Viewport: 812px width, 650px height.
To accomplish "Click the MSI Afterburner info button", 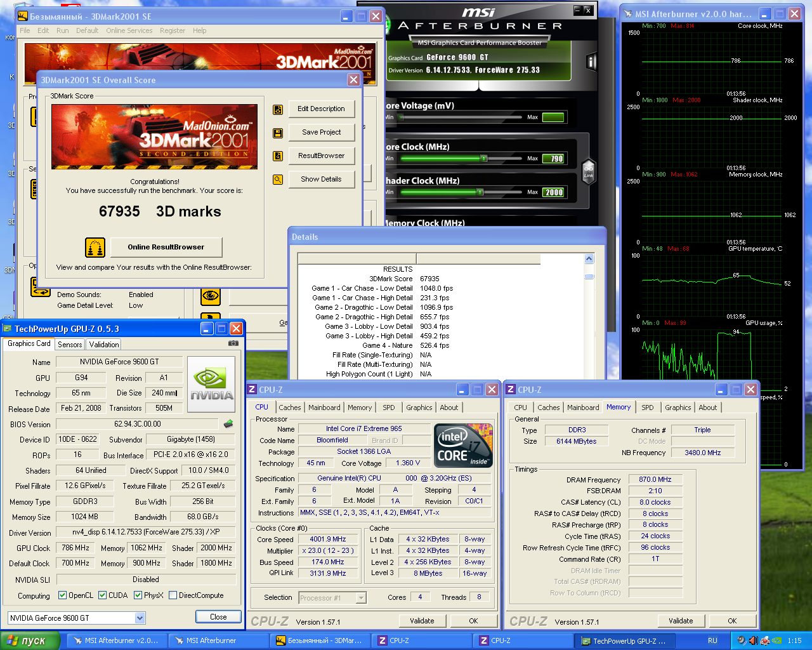I will coord(591,62).
